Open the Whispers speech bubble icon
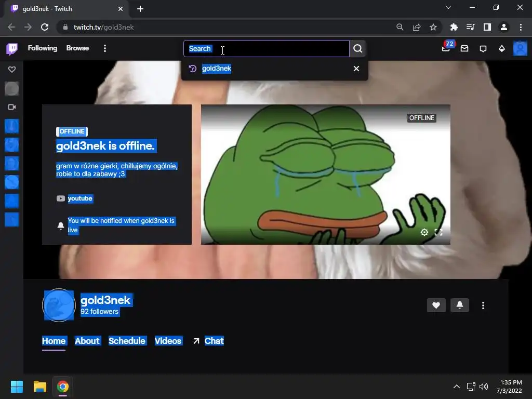Screen dimensions: 532x399 pos(483,48)
